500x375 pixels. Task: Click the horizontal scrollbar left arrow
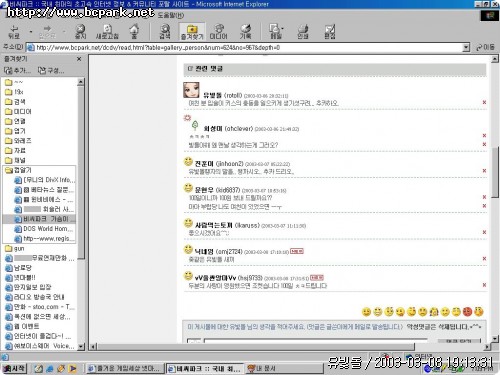93,347
